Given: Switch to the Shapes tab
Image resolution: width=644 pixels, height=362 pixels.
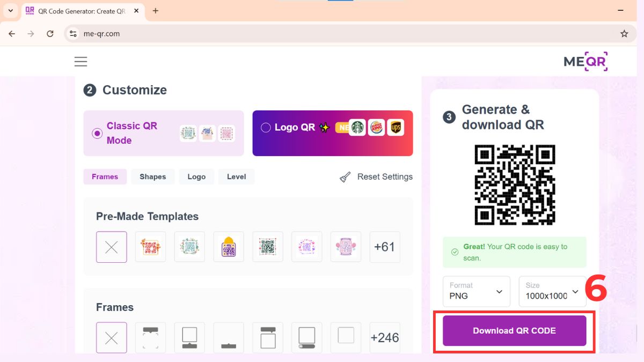Looking at the screenshot, I should click(152, 176).
